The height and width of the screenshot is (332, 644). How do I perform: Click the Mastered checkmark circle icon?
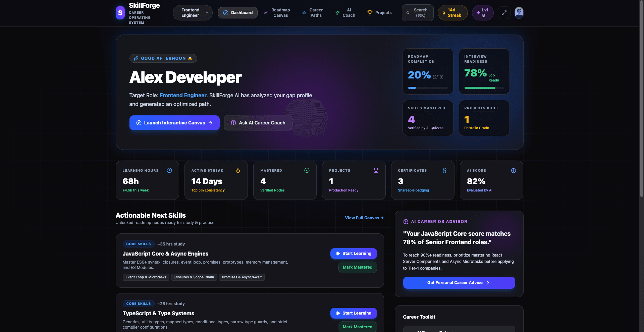pyautogui.click(x=307, y=170)
